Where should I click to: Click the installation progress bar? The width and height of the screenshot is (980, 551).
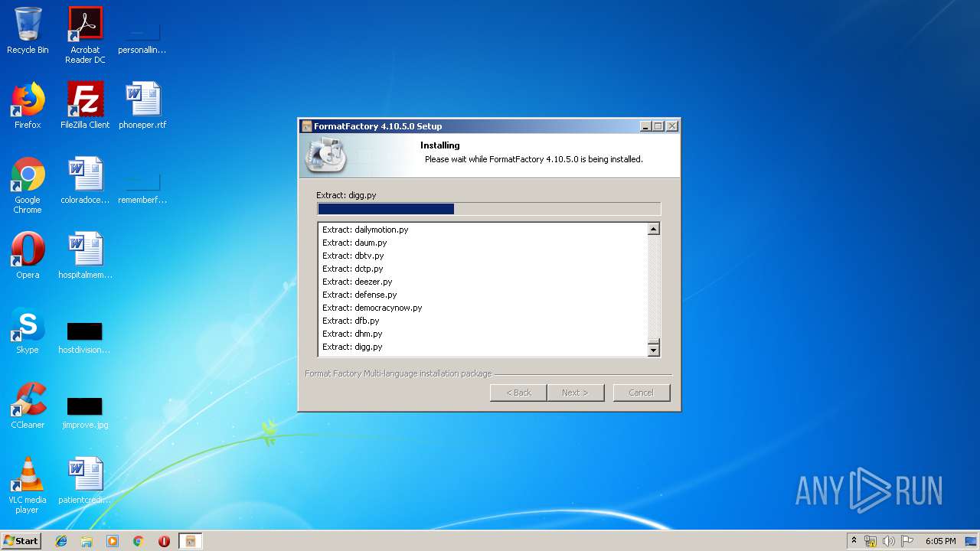(x=488, y=209)
